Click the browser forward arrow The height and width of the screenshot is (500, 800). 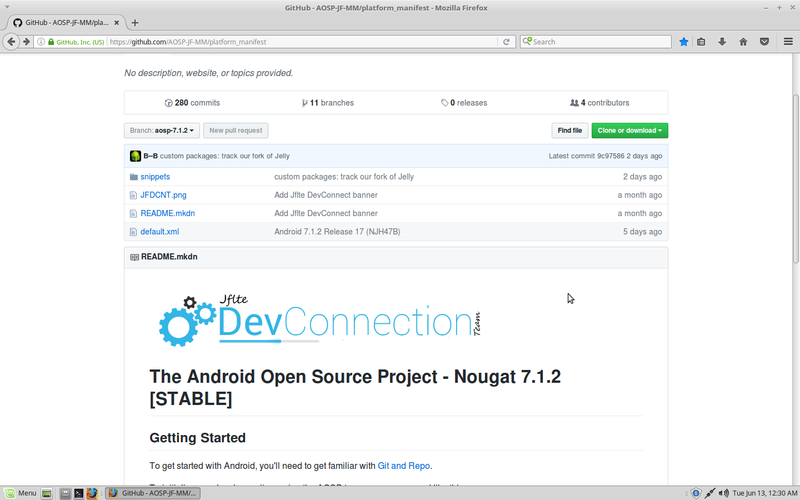pos(27,42)
